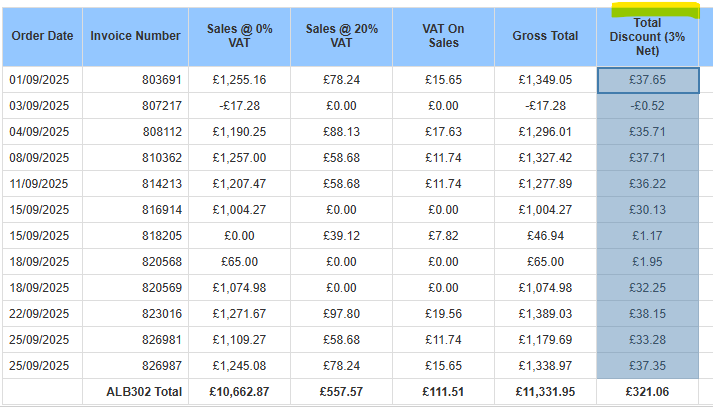The image size is (713, 407).
Task: Select the gross total sum £11,331.95
Action: (x=545, y=393)
